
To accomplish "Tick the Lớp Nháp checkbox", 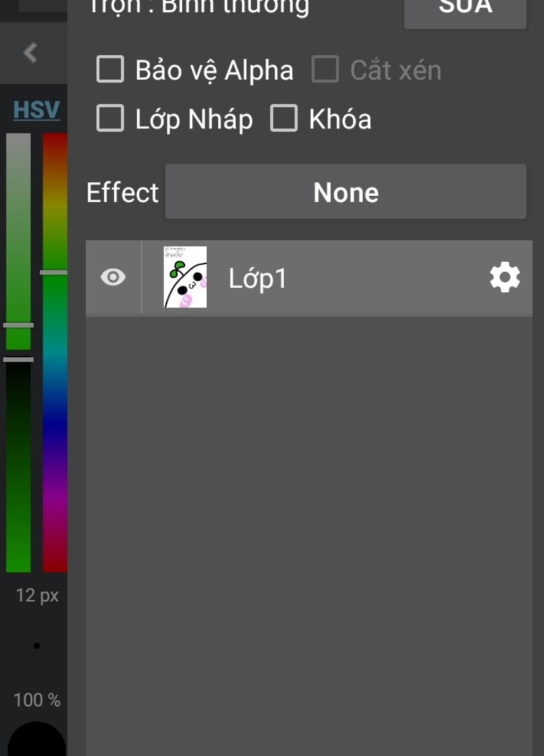I will [x=110, y=118].
